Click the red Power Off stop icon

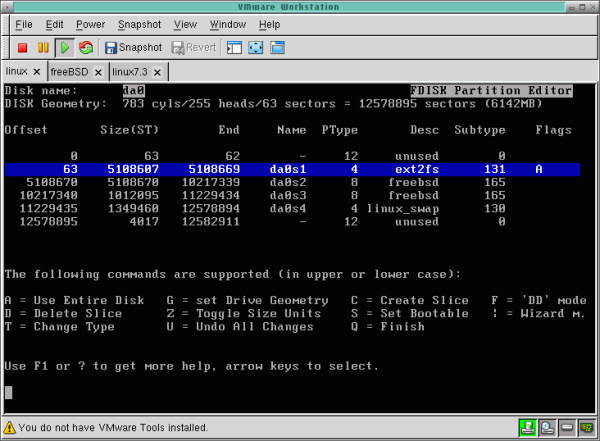[x=22, y=47]
